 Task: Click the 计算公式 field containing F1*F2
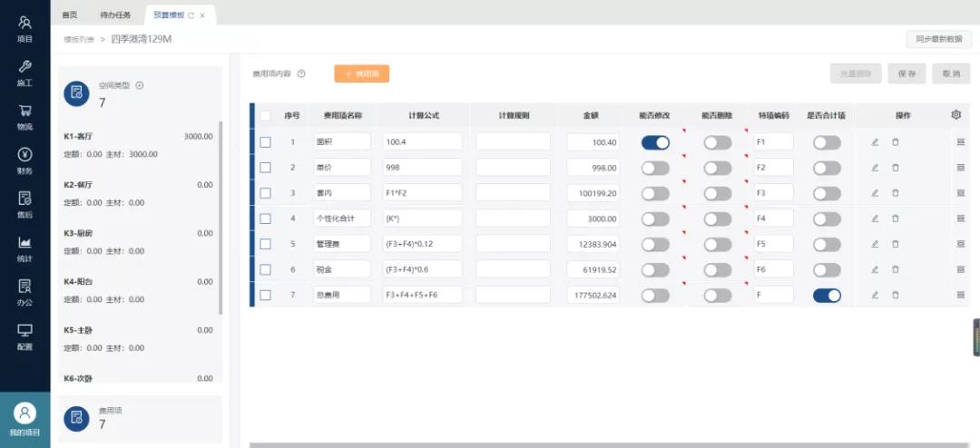point(422,193)
